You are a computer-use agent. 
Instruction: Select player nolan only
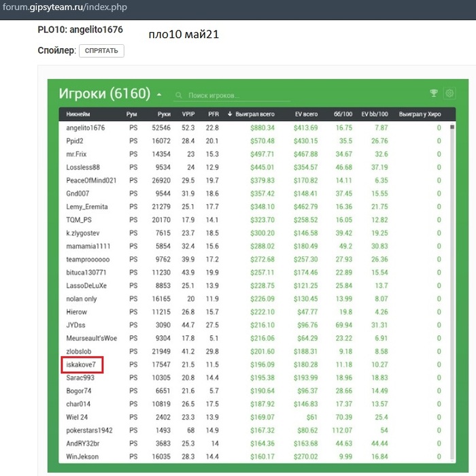tap(82, 299)
